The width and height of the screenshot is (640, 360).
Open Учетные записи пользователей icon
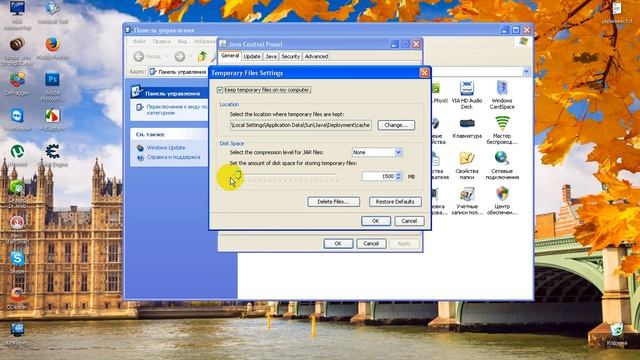467,201
